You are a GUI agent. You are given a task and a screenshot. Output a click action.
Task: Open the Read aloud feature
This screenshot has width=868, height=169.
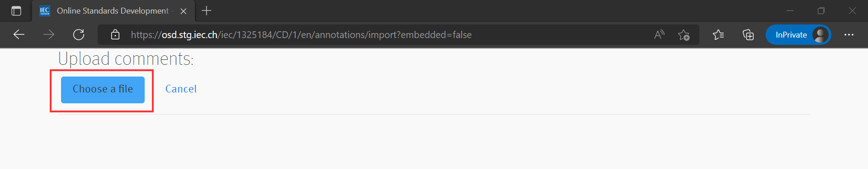(x=659, y=34)
